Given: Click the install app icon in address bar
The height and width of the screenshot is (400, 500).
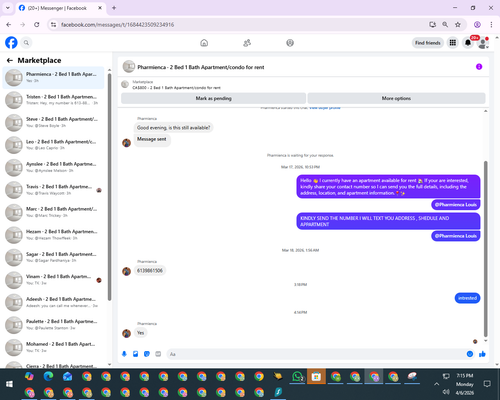Looking at the screenshot, I should [x=432, y=25].
